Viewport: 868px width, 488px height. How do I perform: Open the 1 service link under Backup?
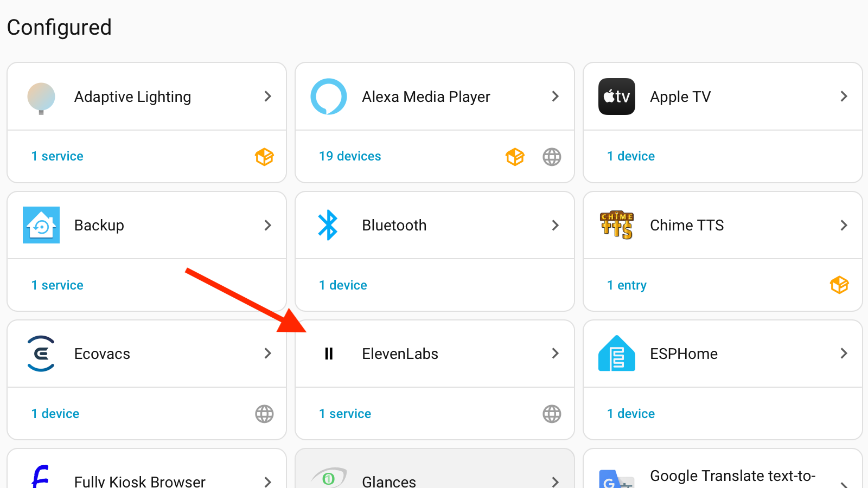point(57,285)
